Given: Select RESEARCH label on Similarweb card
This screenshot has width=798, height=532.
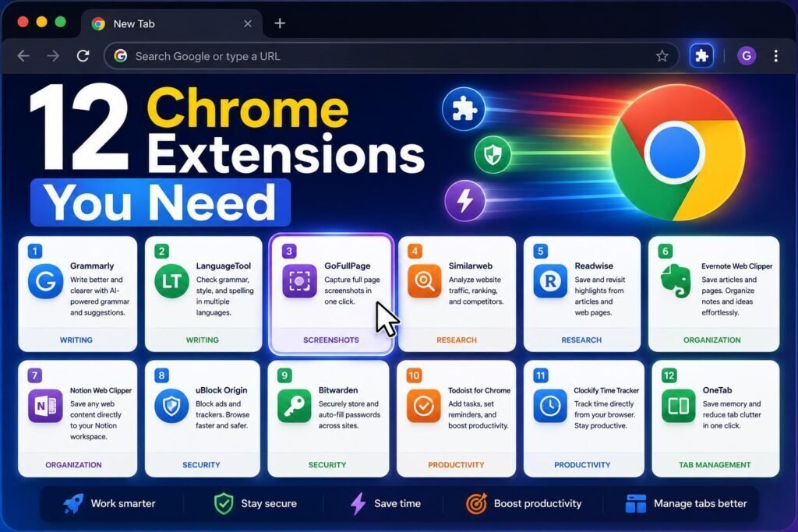Looking at the screenshot, I should (457, 340).
